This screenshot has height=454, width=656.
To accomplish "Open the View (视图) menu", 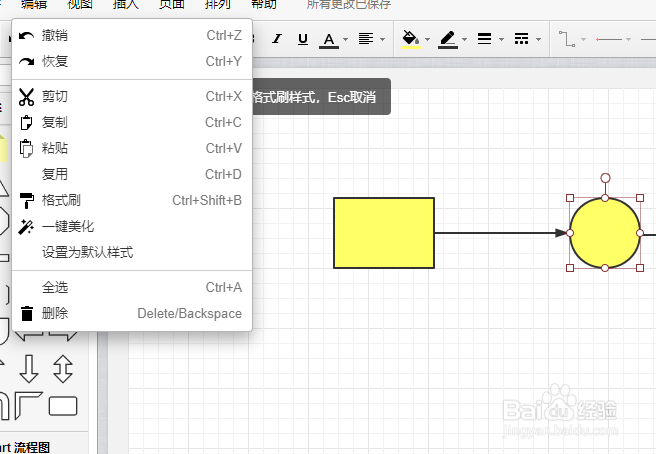I will tap(80, 5).
